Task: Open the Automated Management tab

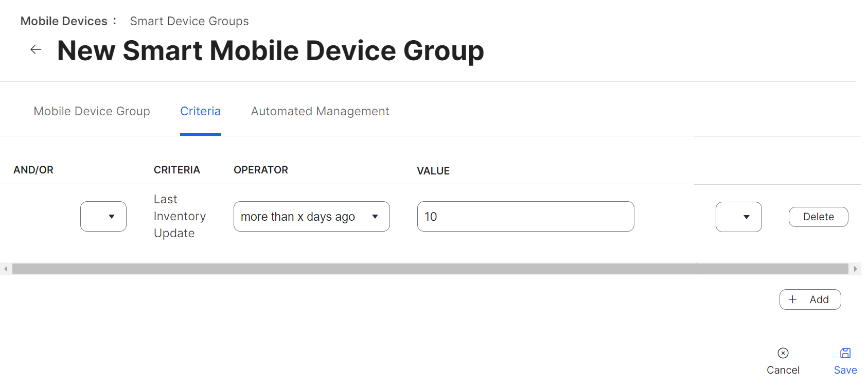Action: coord(320,111)
